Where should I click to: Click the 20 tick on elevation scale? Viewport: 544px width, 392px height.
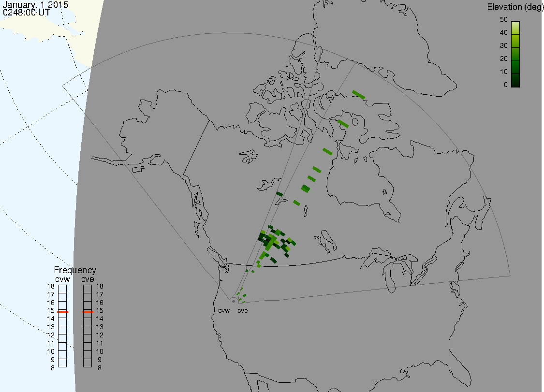coord(504,59)
